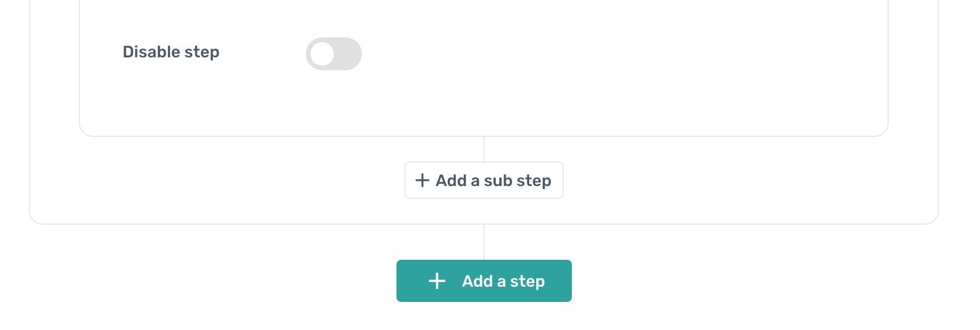The image size is (980, 330).
Task: Click the plus icon beside Add a sub step
Action: (422, 180)
